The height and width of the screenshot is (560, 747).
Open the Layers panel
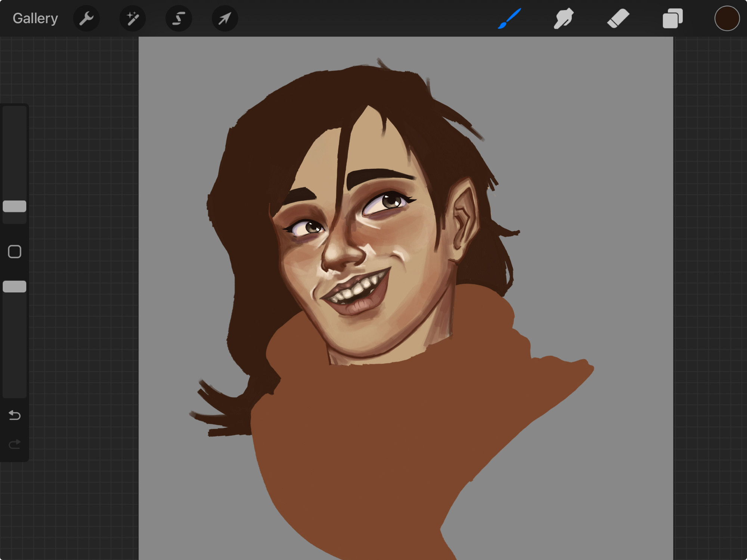(673, 18)
